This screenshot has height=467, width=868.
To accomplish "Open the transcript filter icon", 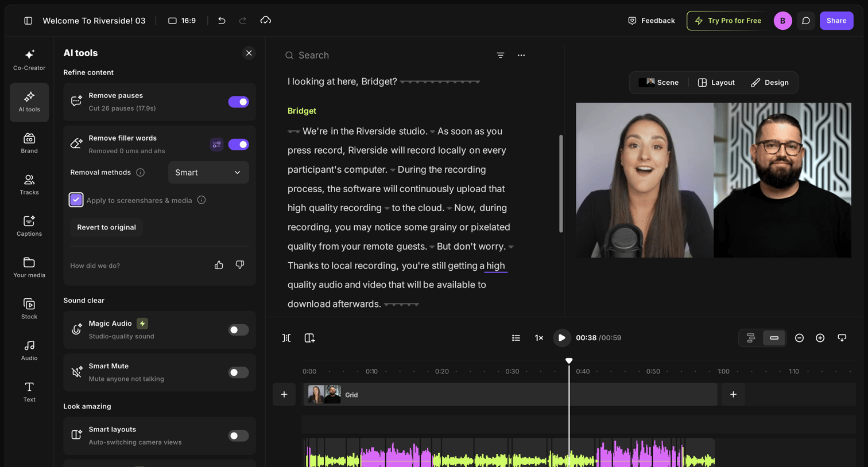I will tap(501, 56).
